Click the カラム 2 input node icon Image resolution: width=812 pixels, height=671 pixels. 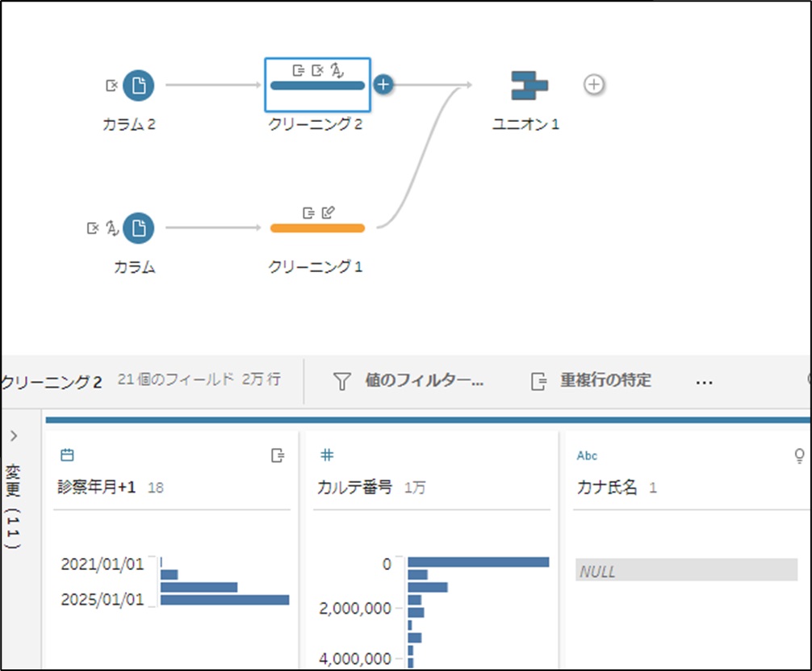pos(138,85)
